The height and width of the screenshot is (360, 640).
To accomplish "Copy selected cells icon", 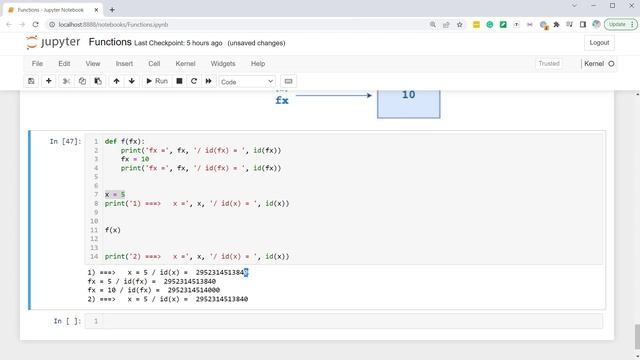I will click(82, 81).
